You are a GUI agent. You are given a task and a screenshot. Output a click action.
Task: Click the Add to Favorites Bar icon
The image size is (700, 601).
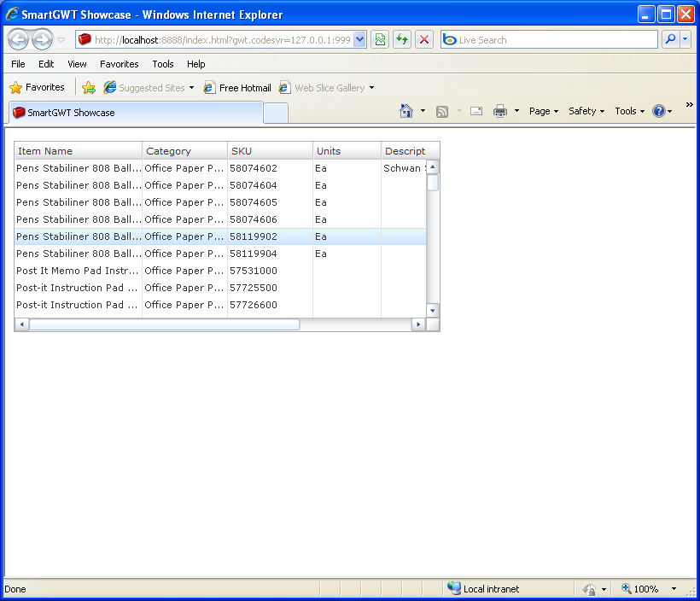89,88
